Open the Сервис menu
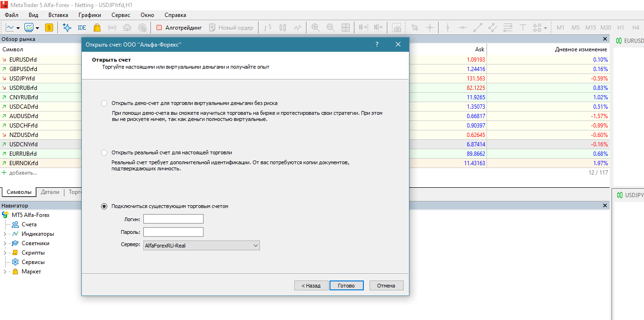Screen dimensions: 644x320 [121, 15]
